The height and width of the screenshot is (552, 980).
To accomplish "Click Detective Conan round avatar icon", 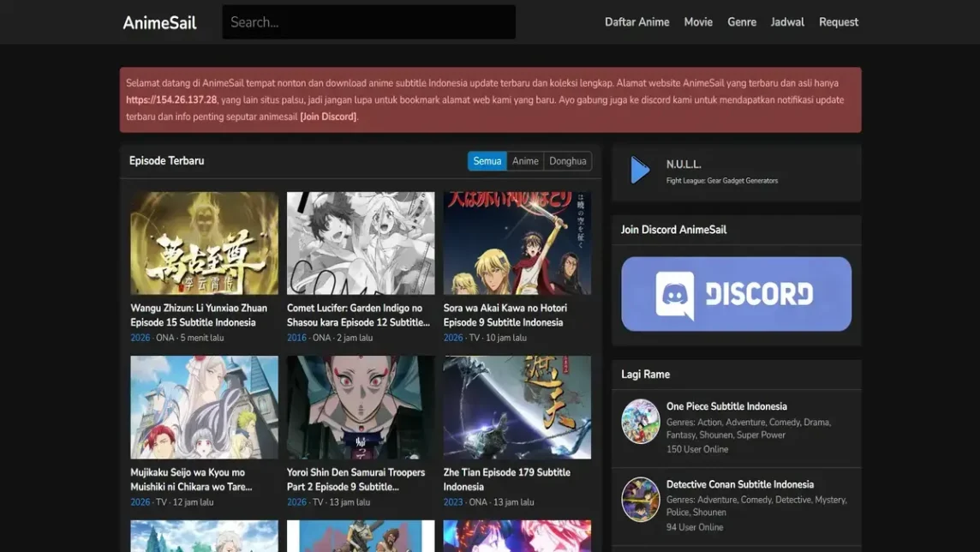I will pos(641,500).
